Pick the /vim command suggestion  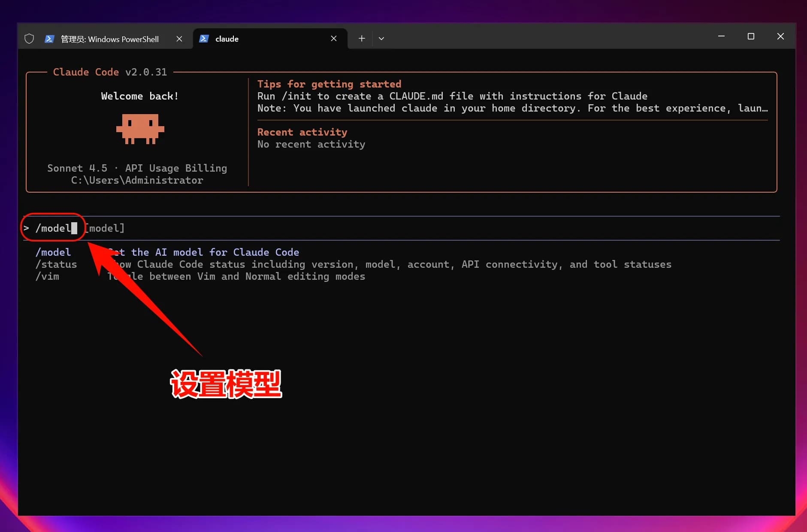click(47, 276)
